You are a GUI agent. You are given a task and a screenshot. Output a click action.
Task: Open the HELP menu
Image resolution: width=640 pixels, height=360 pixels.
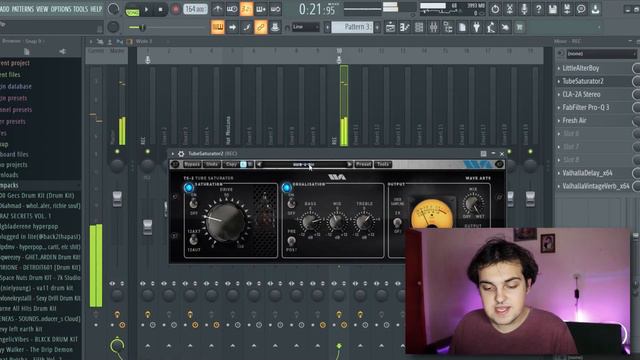point(96,9)
